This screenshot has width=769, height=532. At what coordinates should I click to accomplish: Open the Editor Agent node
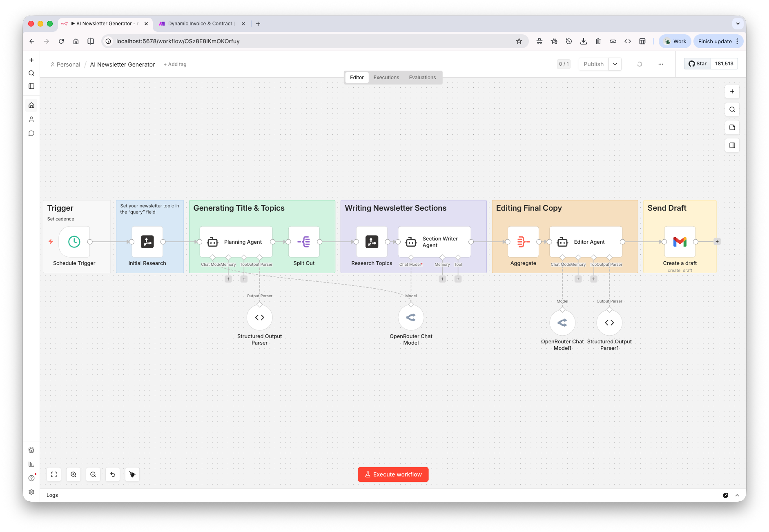(586, 242)
